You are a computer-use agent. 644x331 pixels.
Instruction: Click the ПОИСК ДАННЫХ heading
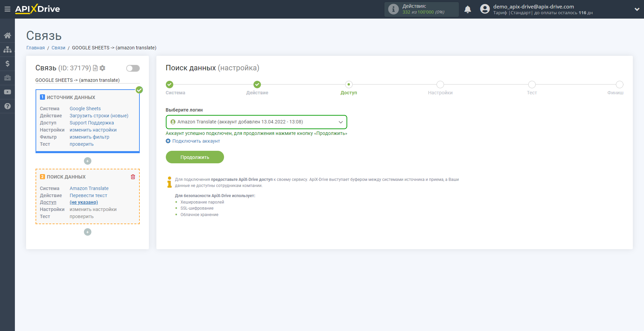point(66,177)
